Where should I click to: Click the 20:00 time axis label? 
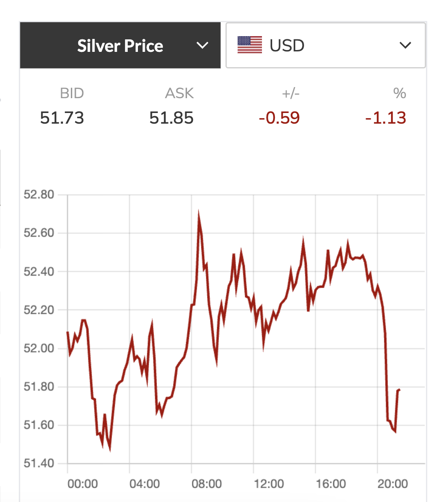(x=392, y=484)
